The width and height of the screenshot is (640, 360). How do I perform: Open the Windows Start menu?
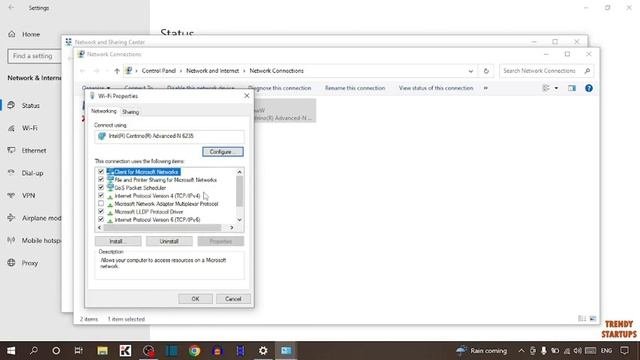point(11,351)
